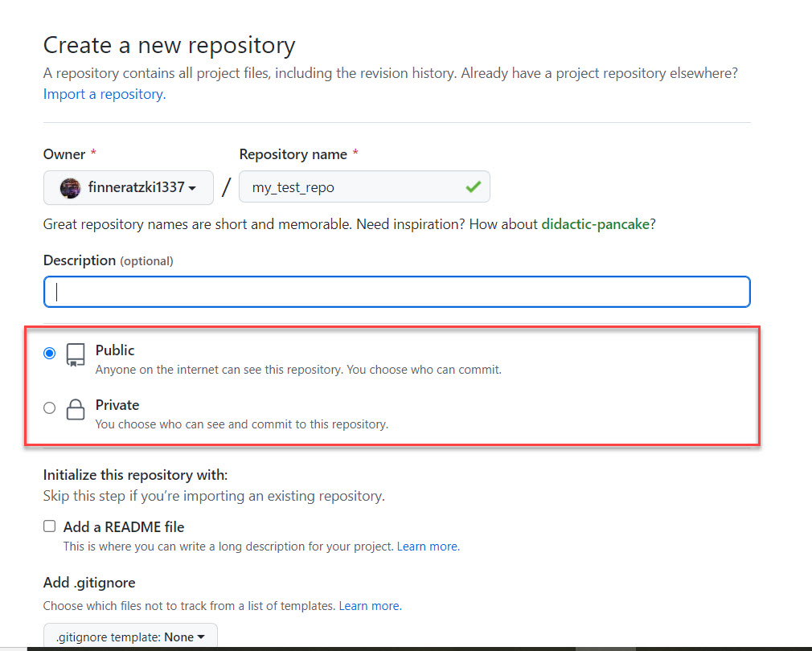Open Learn more link for README file
812x651 pixels.
[428, 547]
